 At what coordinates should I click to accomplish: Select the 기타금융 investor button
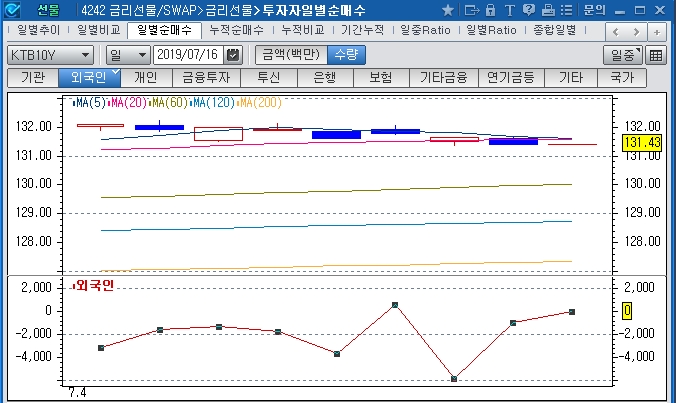point(444,78)
